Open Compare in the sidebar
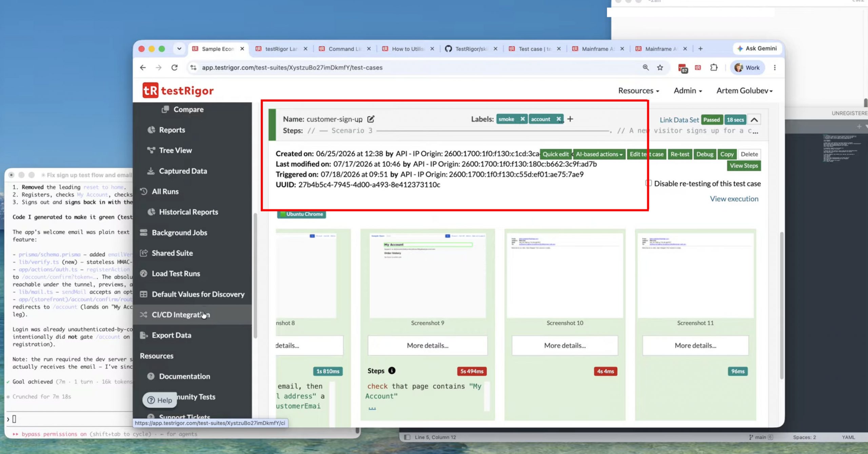The image size is (868, 454). coord(183,109)
